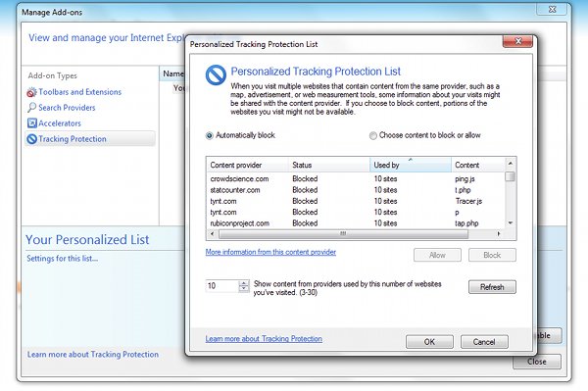Open the Accelerators add-on type
Screen dimensions: 588x391
54,122
